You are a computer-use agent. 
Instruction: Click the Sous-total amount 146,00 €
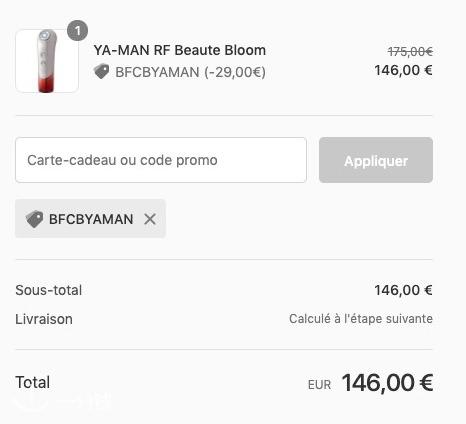[403, 290]
